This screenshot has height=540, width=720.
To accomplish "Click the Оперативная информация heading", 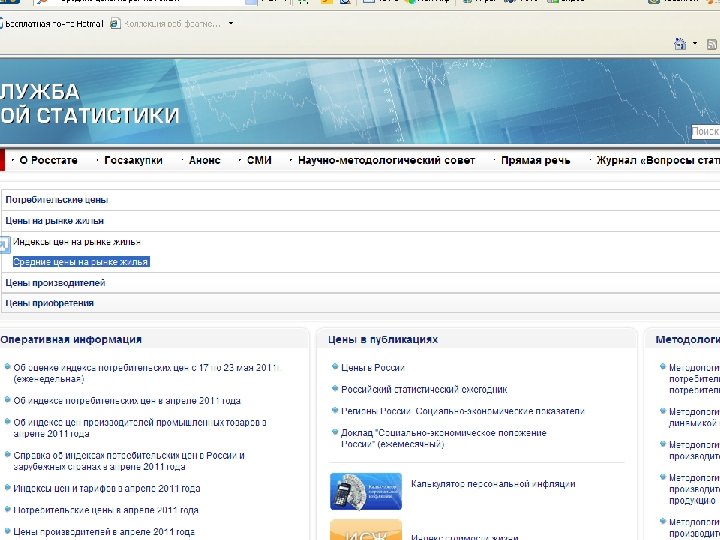I will coord(71,339).
